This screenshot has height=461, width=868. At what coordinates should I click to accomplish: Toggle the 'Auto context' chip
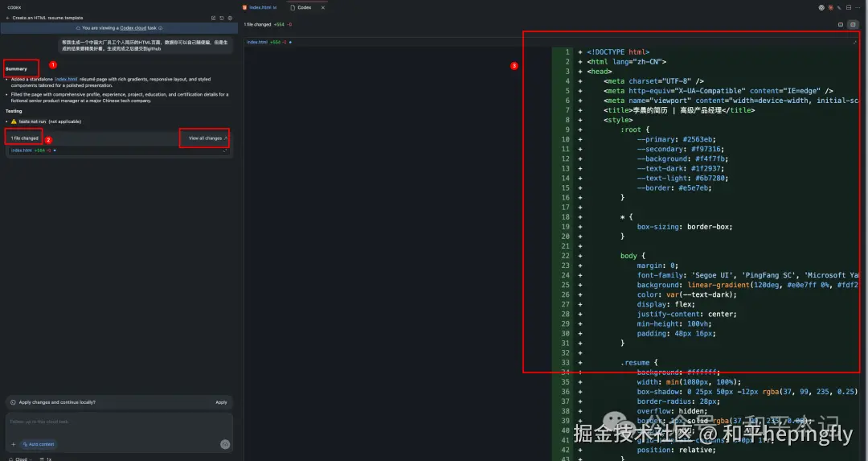click(x=39, y=444)
